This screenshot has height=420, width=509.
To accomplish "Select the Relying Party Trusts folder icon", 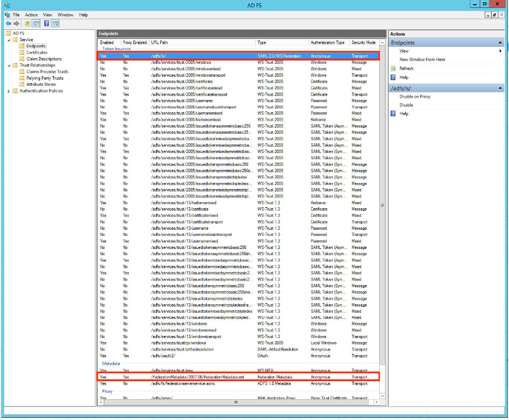I will click(x=22, y=78).
